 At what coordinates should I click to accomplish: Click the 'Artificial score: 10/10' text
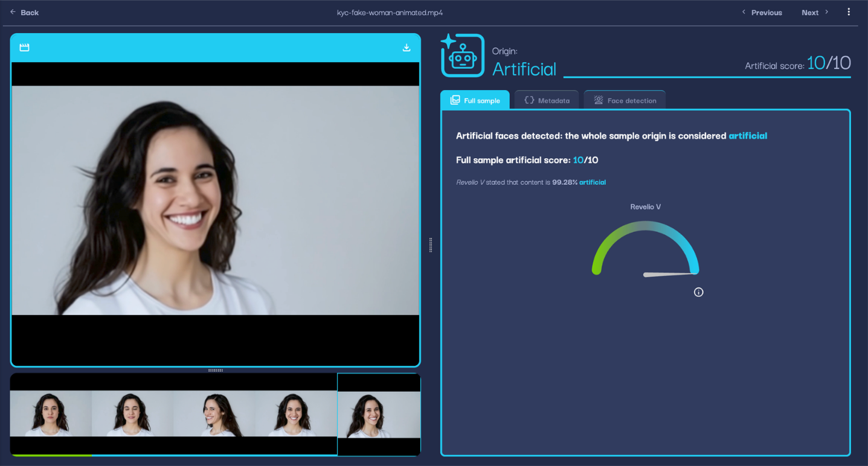pyautogui.click(x=797, y=63)
